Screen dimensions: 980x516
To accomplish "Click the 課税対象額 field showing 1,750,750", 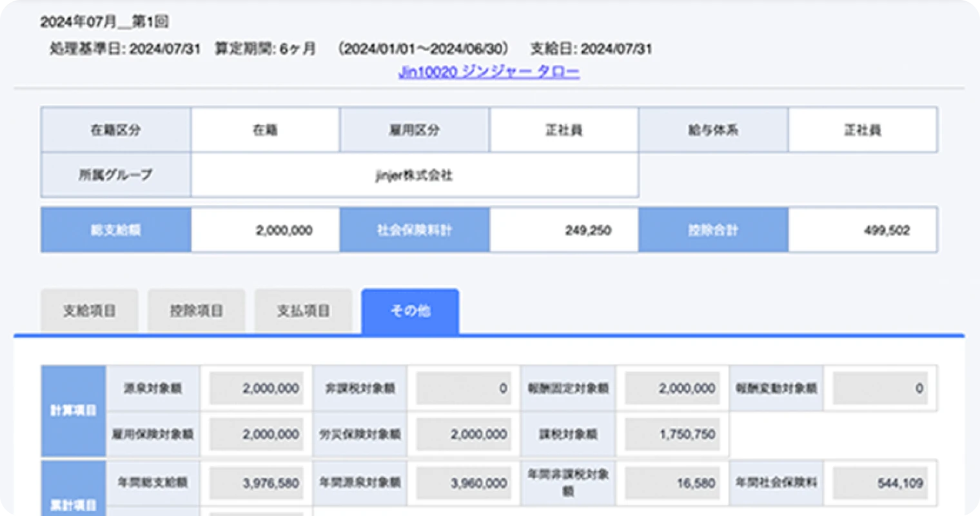I will click(672, 435).
